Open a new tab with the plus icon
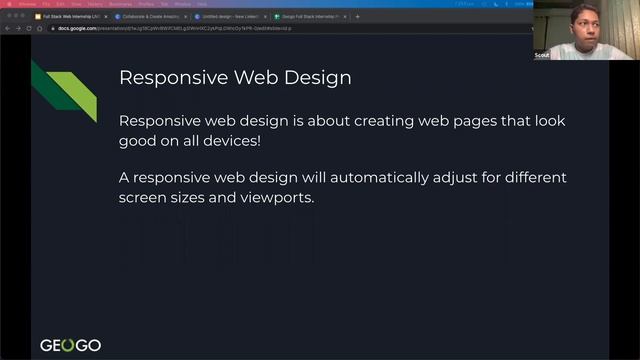This screenshot has width=640, height=360. pos(358,17)
